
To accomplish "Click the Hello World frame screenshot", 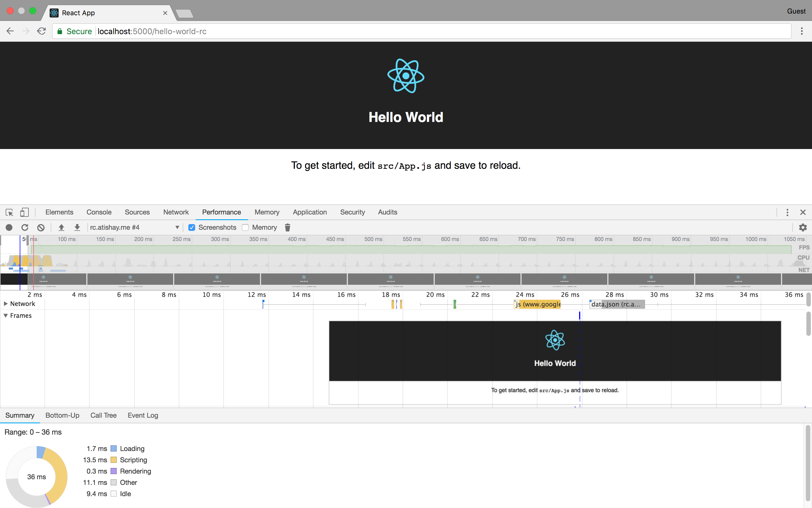I will [555, 363].
